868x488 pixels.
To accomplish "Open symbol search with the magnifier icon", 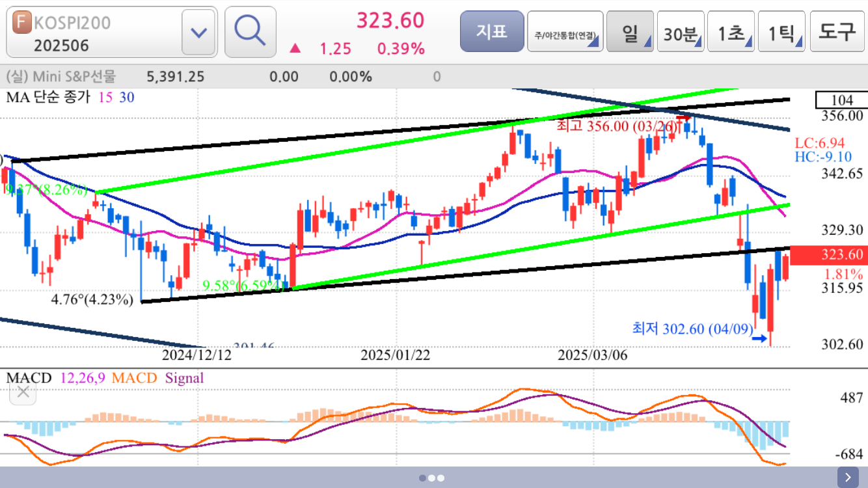I will pos(251,32).
